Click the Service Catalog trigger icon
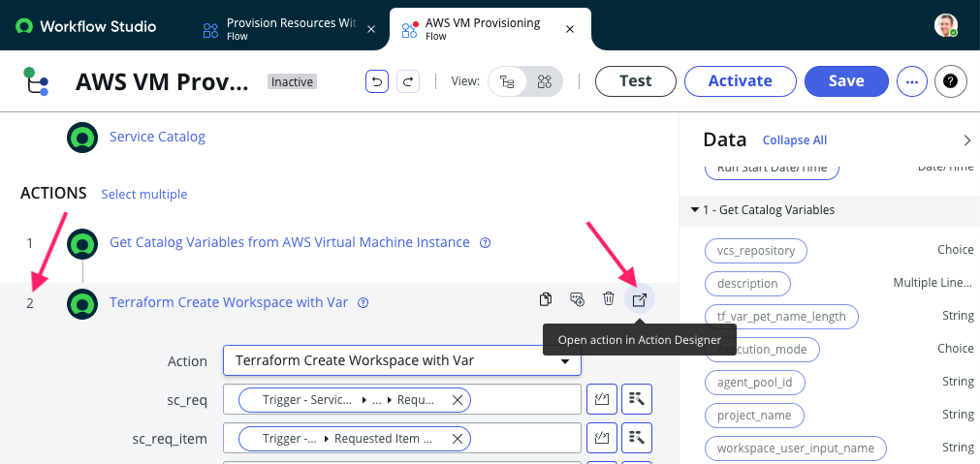This screenshot has width=980, height=464. coord(82,138)
